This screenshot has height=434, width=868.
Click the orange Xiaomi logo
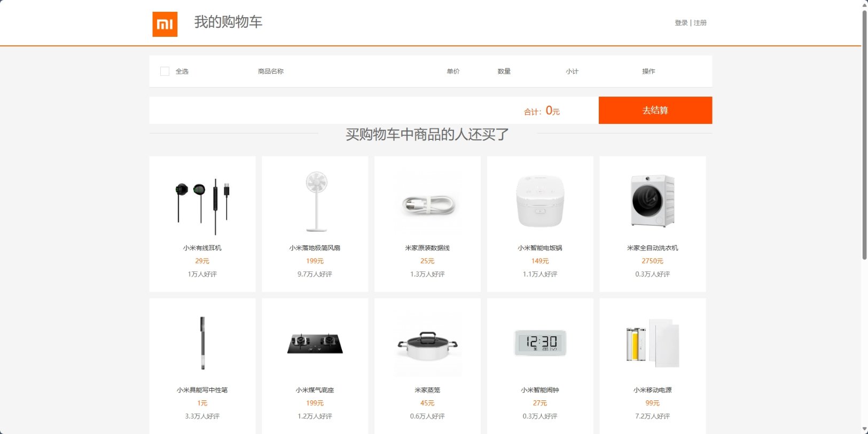coord(165,24)
